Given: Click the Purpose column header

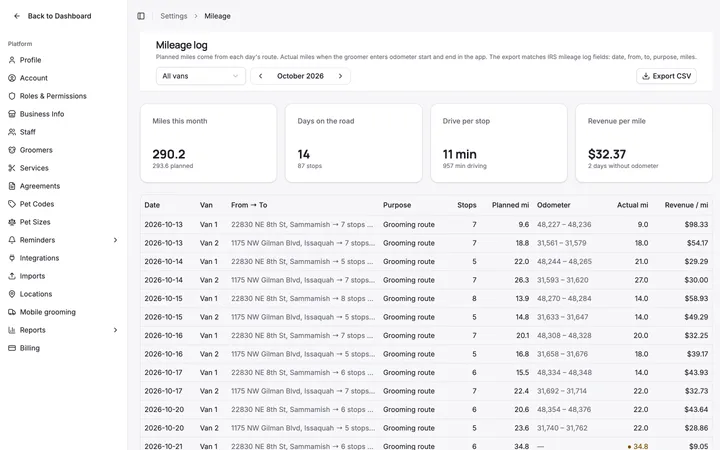Looking at the screenshot, I should click(397, 205).
